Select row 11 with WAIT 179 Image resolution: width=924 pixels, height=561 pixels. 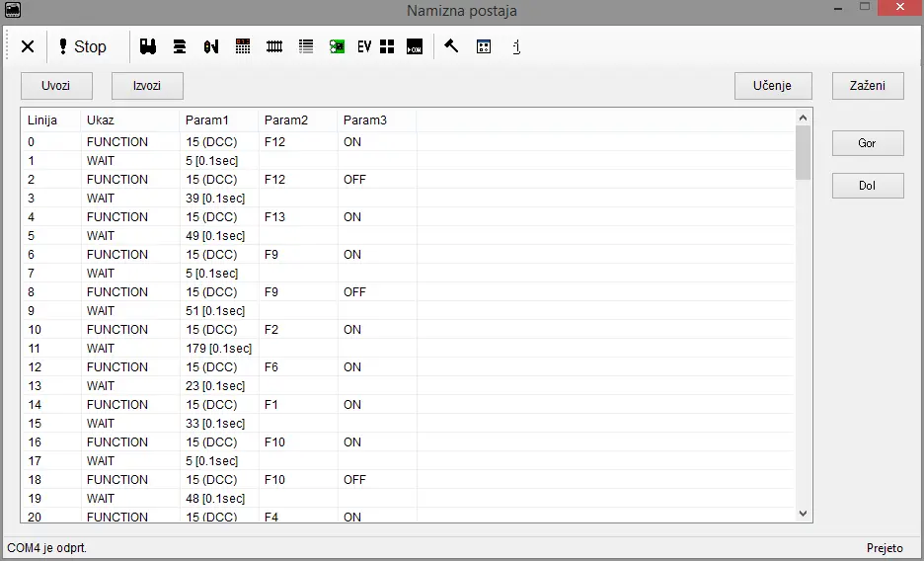[217, 349]
